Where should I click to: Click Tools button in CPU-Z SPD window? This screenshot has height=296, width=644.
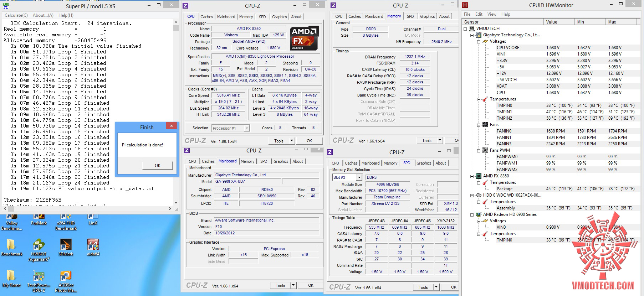423,287
